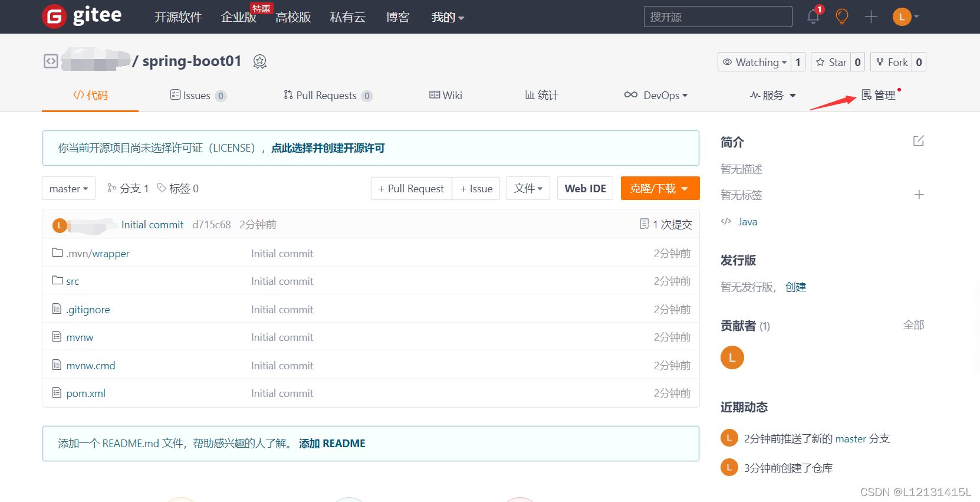Click the 添加 README link

tap(332, 443)
